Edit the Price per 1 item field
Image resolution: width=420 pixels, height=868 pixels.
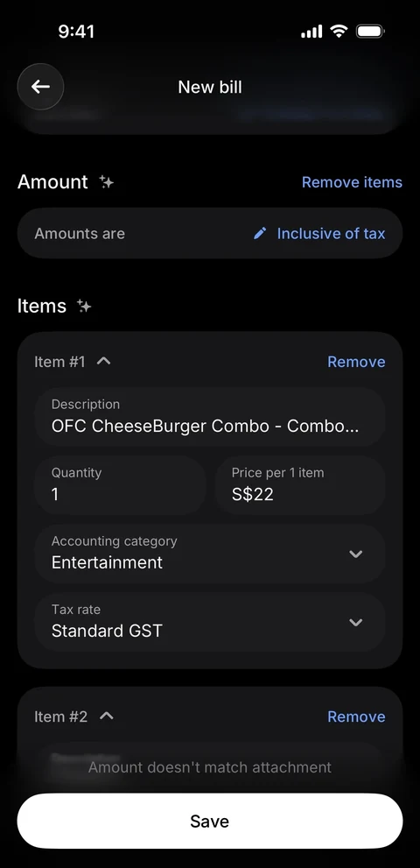tap(300, 485)
